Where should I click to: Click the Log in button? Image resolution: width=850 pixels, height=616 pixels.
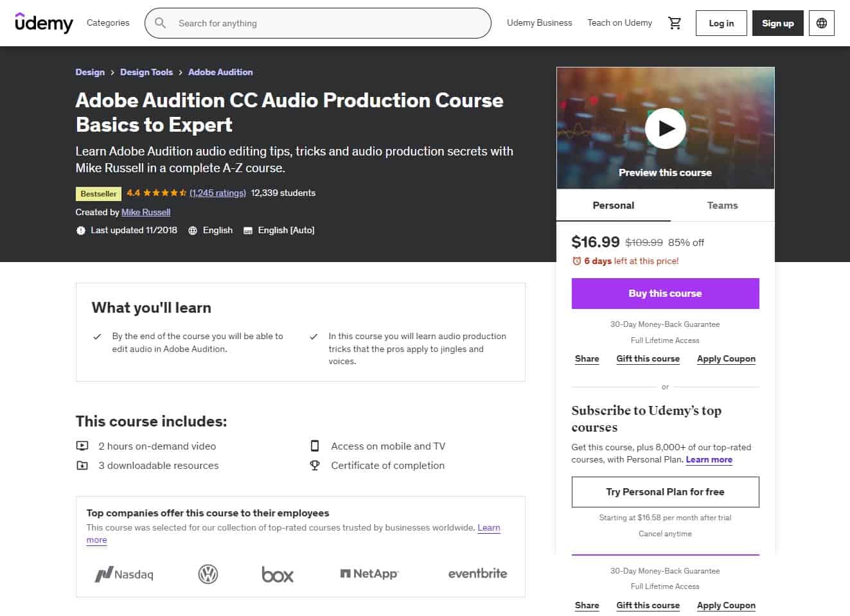point(722,23)
